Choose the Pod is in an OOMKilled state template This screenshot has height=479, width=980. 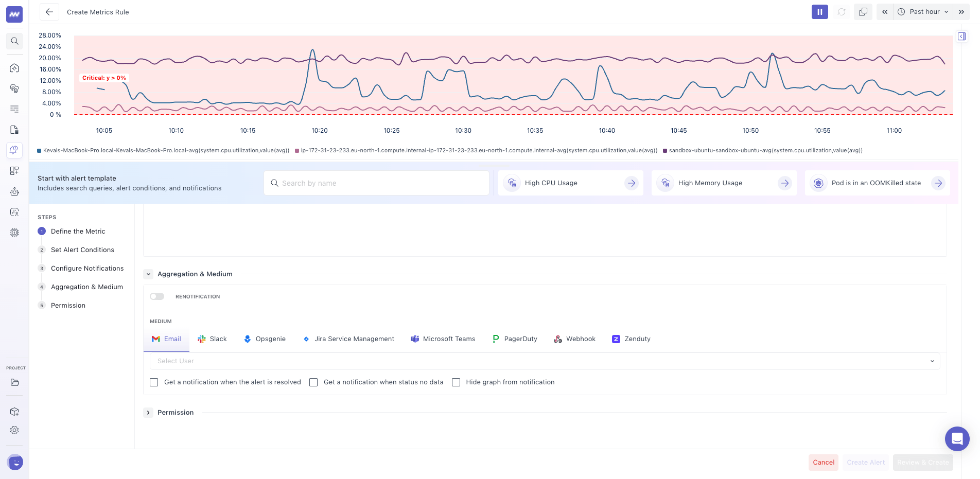click(x=878, y=183)
